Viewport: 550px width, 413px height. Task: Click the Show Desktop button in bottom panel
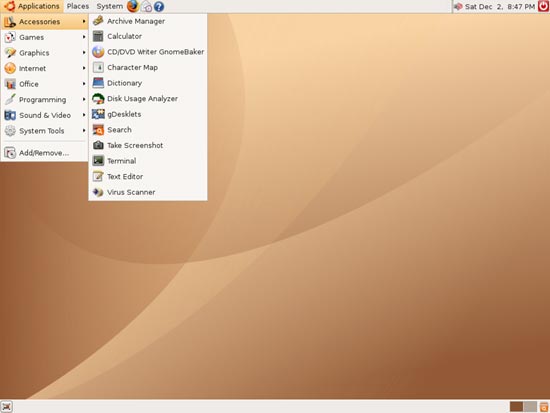pos(7,407)
